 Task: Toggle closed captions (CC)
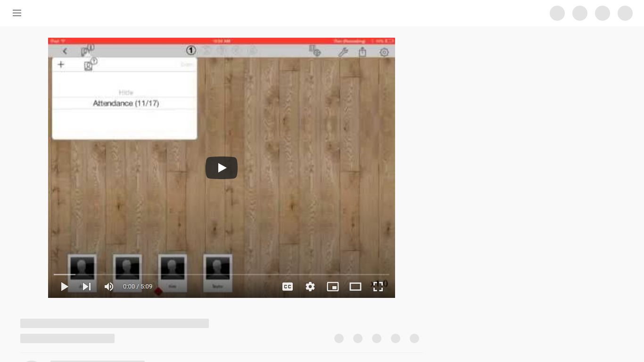(x=288, y=287)
